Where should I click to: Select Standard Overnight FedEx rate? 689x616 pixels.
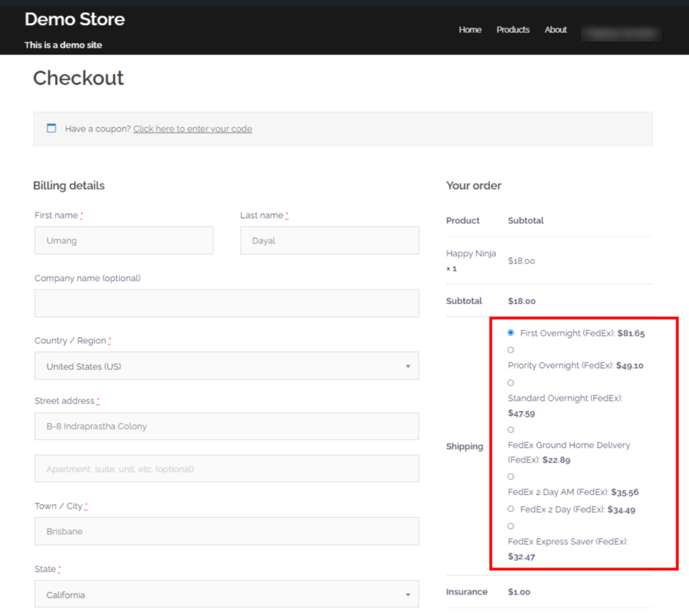pyautogui.click(x=510, y=382)
